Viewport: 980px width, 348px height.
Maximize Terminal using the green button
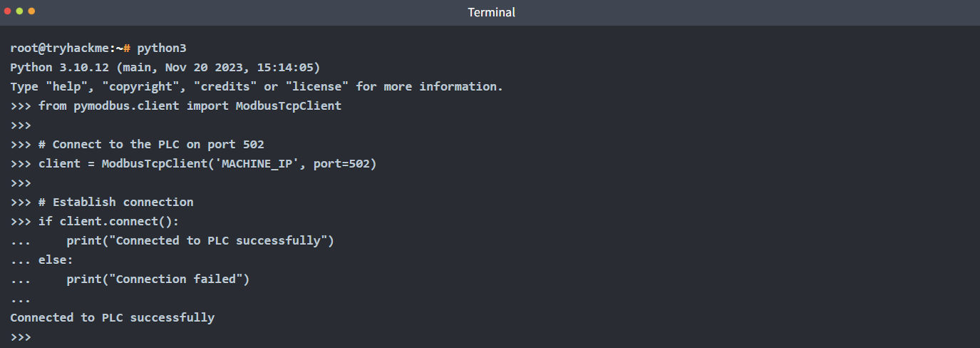(31, 11)
